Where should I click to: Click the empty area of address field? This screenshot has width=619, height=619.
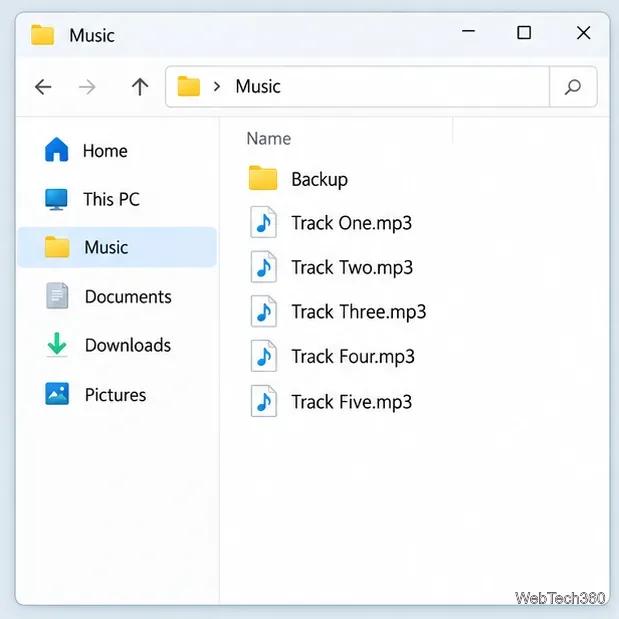point(415,86)
